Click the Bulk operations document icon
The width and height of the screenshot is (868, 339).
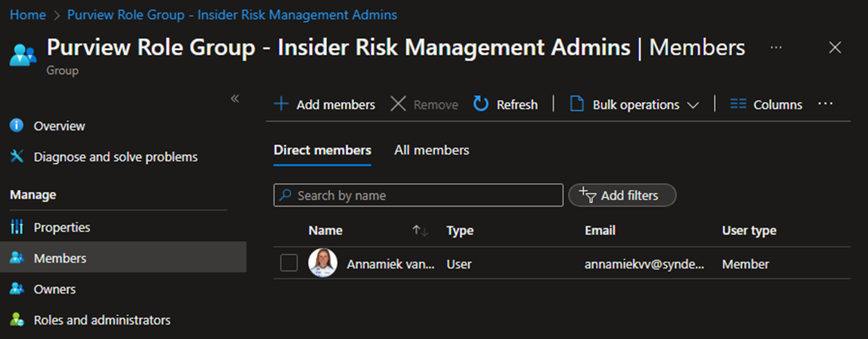(x=577, y=104)
